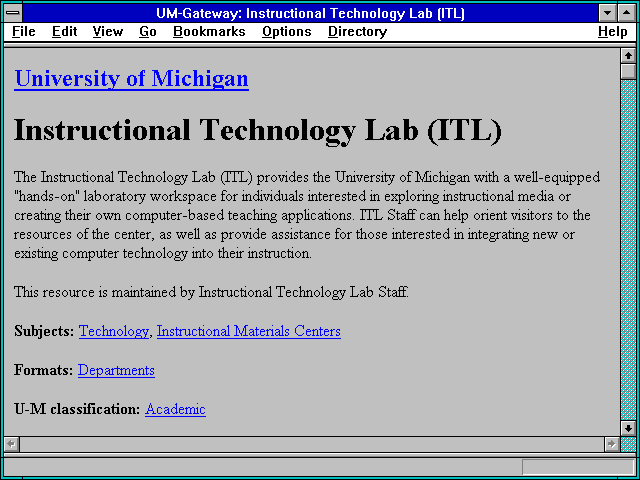Click the U-M classification: label
Image resolution: width=640 pixels, height=480 pixels.
[77, 409]
